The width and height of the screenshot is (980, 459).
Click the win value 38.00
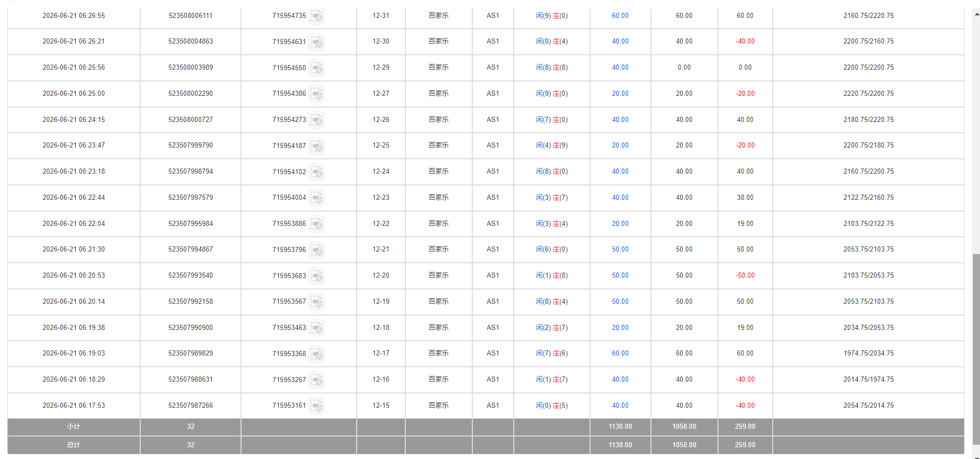[x=745, y=198]
